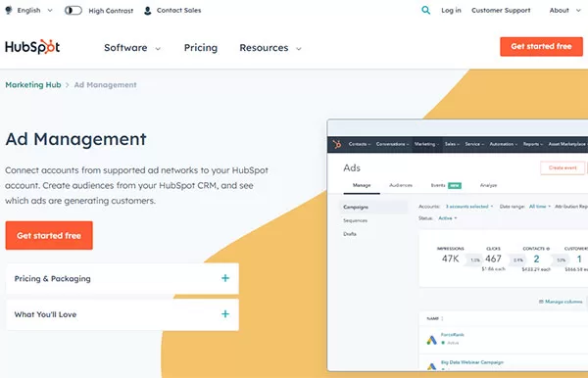
Task: Click Get started free in the header
Action: (x=541, y=46)
